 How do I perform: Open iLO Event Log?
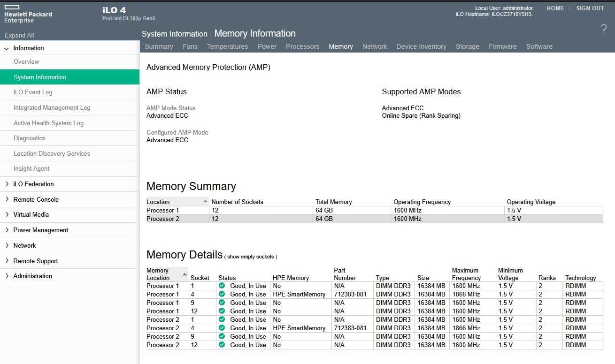coord(69,92)
